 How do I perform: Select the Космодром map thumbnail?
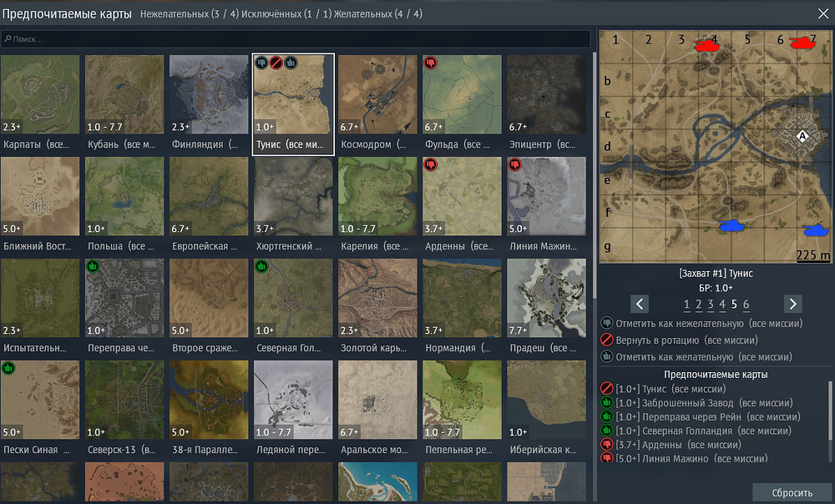coord(377,94)
